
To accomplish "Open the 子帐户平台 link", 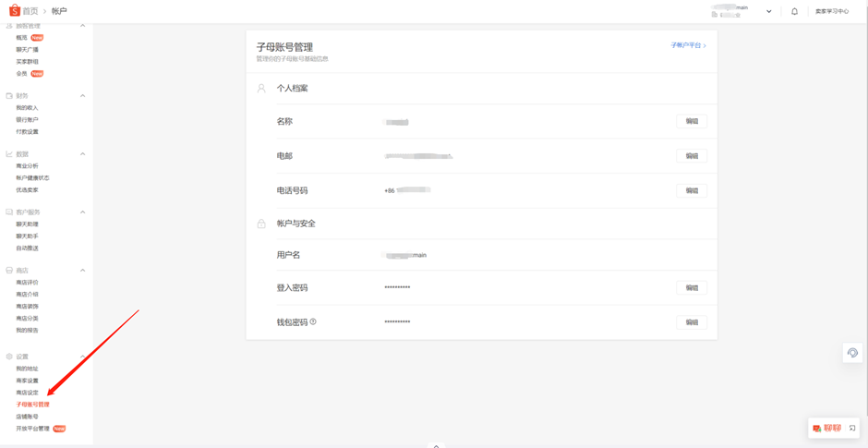I will (x=687, y=45).
